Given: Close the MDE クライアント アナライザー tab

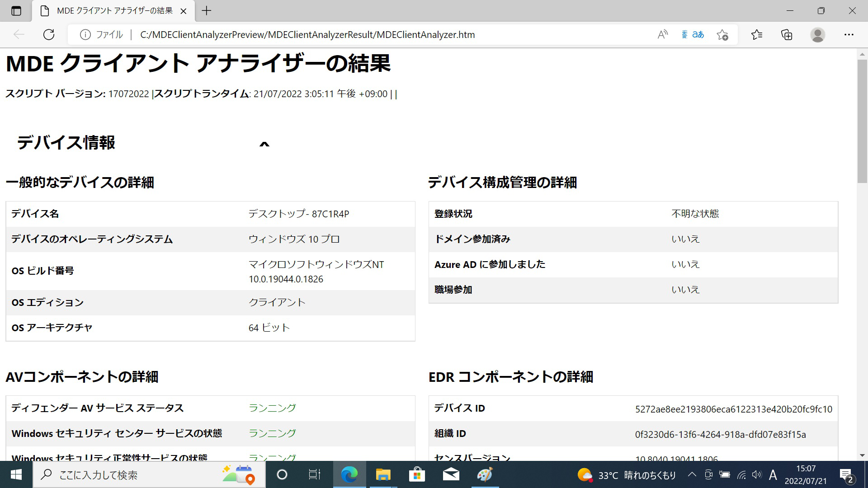Looking at the screenshot, I should click(x=184, y=11).
